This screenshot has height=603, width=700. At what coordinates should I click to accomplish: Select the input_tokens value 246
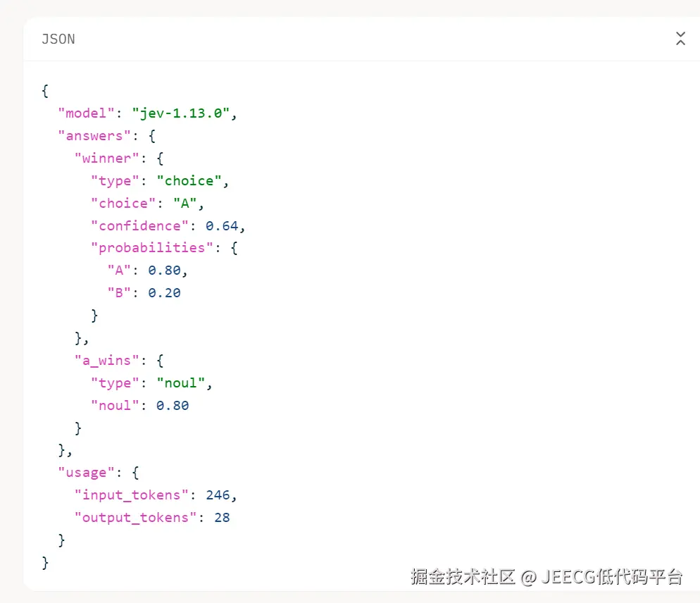218,495
